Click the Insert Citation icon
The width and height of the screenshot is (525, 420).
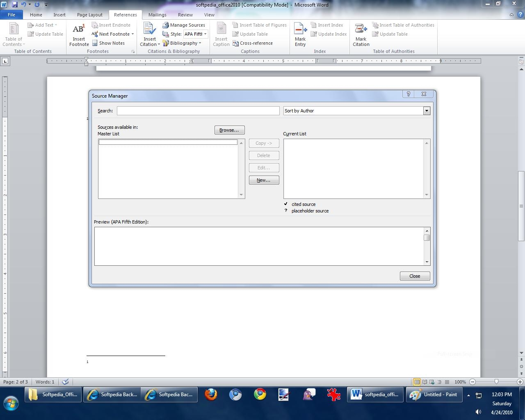pyautogui.click(x=150, y=30)
